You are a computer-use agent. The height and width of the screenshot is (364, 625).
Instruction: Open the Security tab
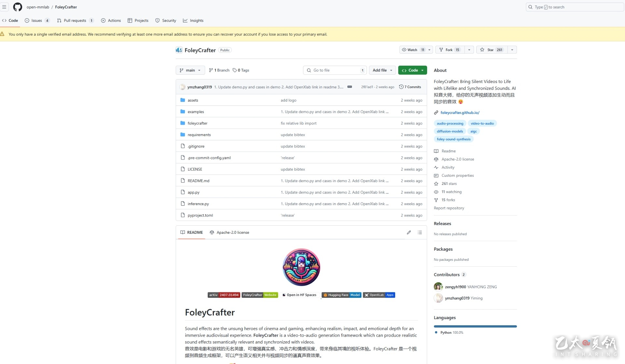click(166, 21)
